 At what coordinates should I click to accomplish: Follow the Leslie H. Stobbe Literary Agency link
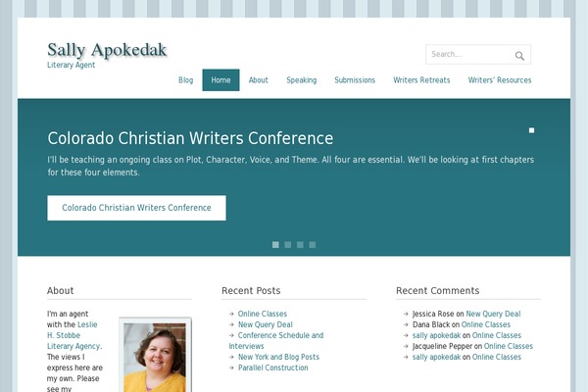click(74, 335)
